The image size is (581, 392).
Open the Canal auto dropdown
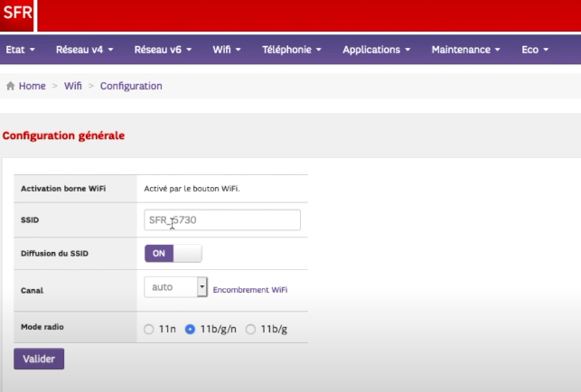175,287
